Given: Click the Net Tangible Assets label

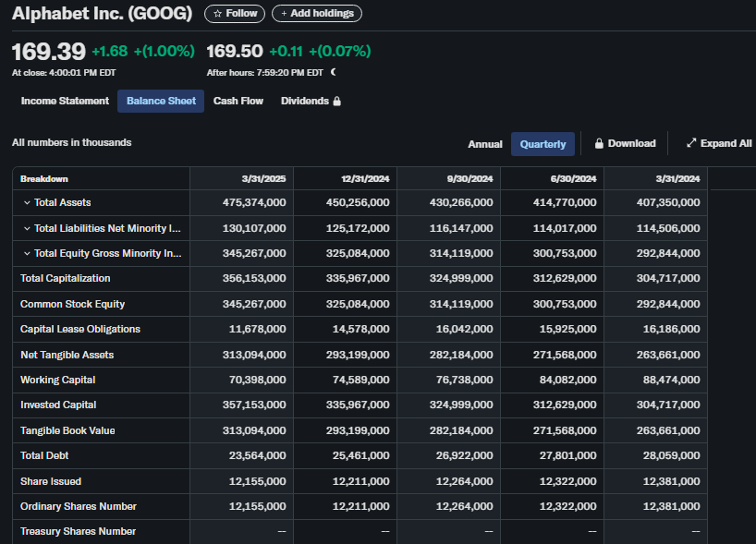Looking at the screenshot, I should tap(67, 355).
